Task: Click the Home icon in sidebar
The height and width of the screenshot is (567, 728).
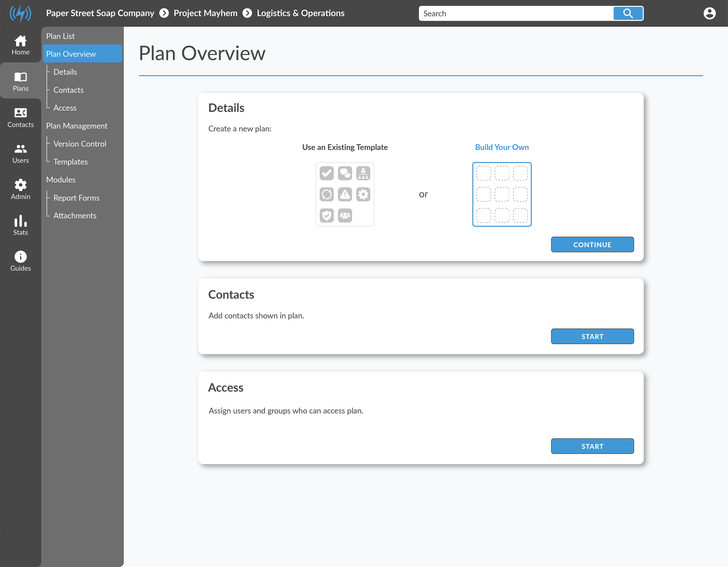Action: pos(20,41)
